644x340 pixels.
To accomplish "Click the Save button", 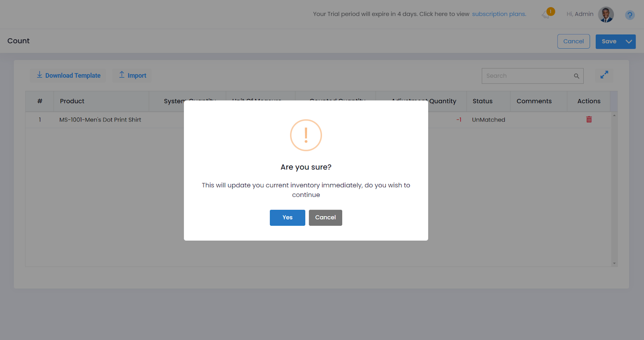I will pyautogui.click(x=609, y=41).
